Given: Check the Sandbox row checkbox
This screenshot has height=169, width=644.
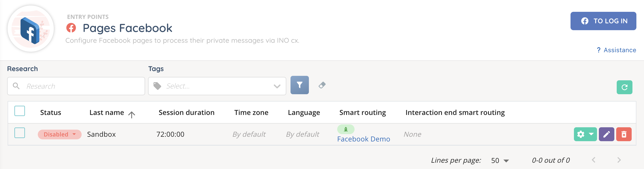Looking at the screenshot, I should tap(20, 133).
